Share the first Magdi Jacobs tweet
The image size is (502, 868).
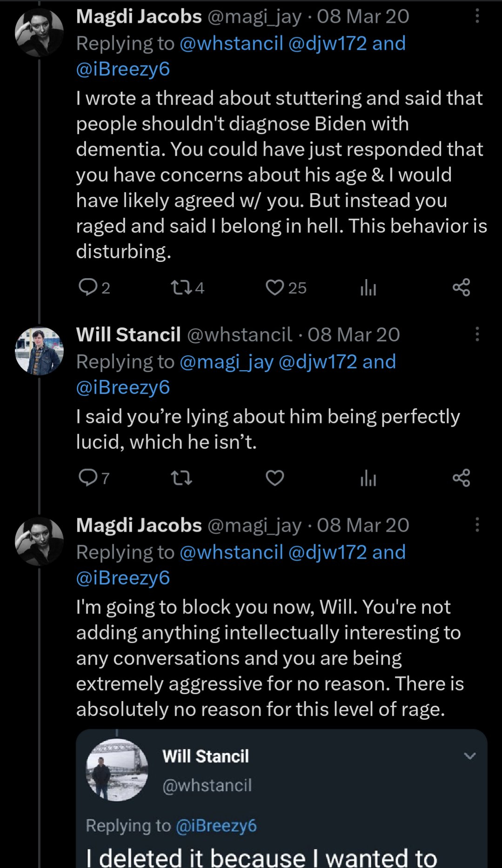point(461,287)
